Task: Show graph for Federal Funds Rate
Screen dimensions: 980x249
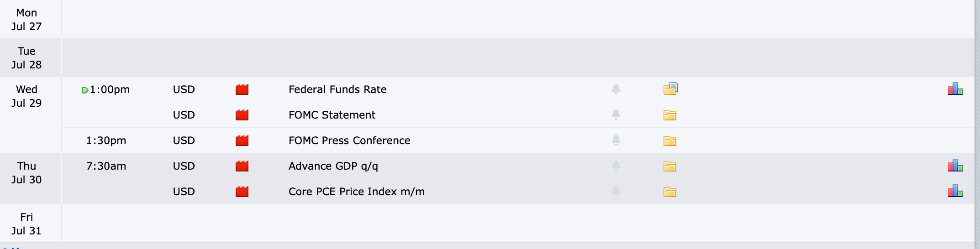Action: coord(955,89)
